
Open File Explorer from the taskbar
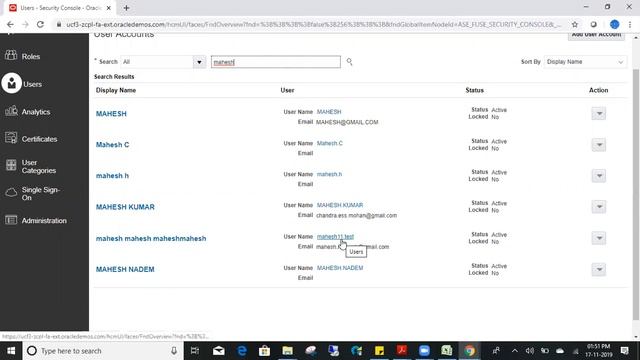(287, 351)
